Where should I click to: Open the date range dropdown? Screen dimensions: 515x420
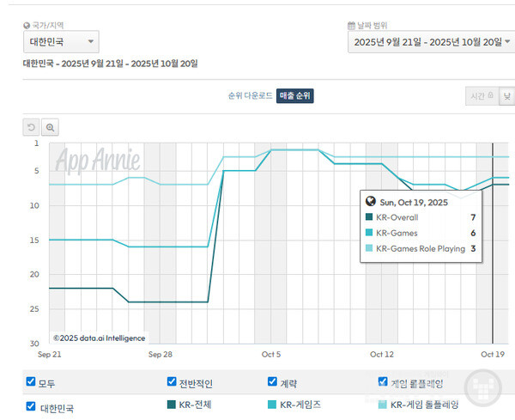click(430, 42)
